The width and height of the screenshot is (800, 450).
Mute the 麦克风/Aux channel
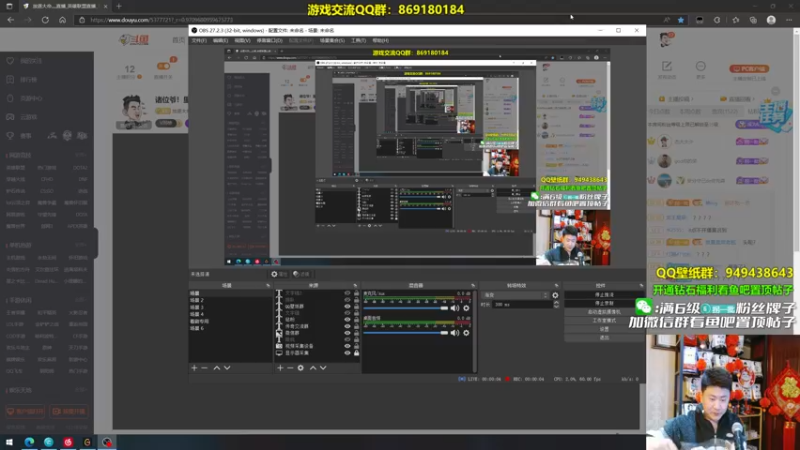(x=455, y=308)
